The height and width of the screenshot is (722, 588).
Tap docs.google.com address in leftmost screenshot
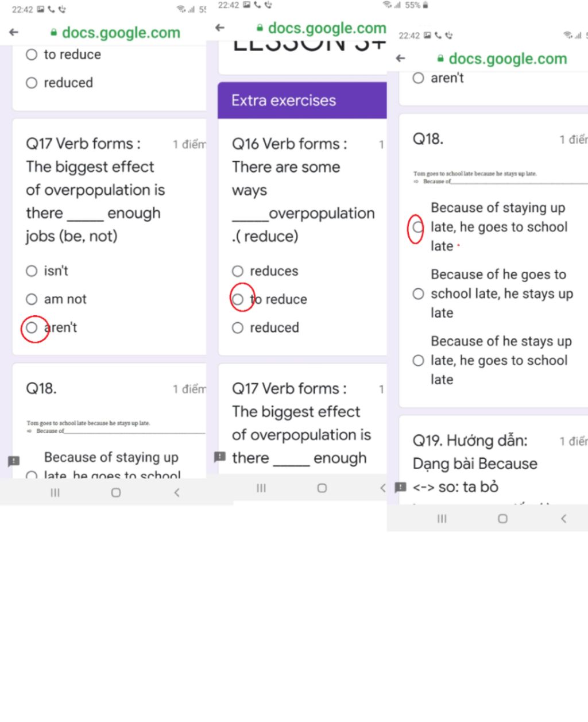[x=121, y=33]
